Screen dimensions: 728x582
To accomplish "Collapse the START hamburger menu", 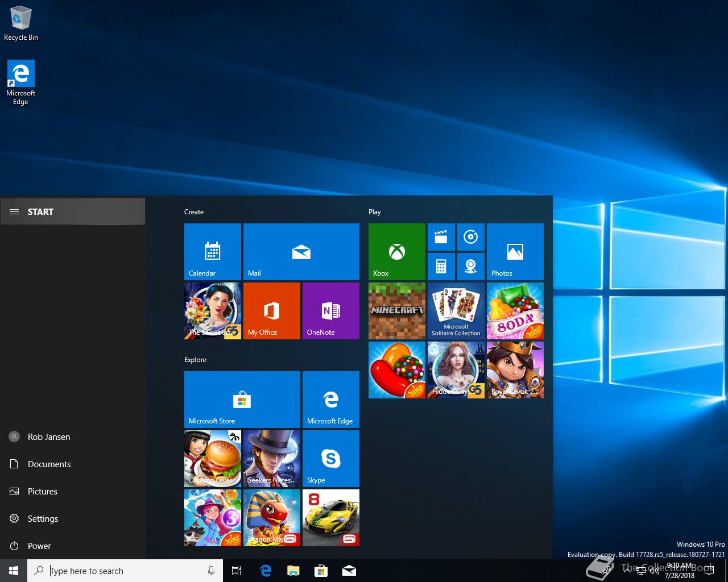I will coord(73,211).
